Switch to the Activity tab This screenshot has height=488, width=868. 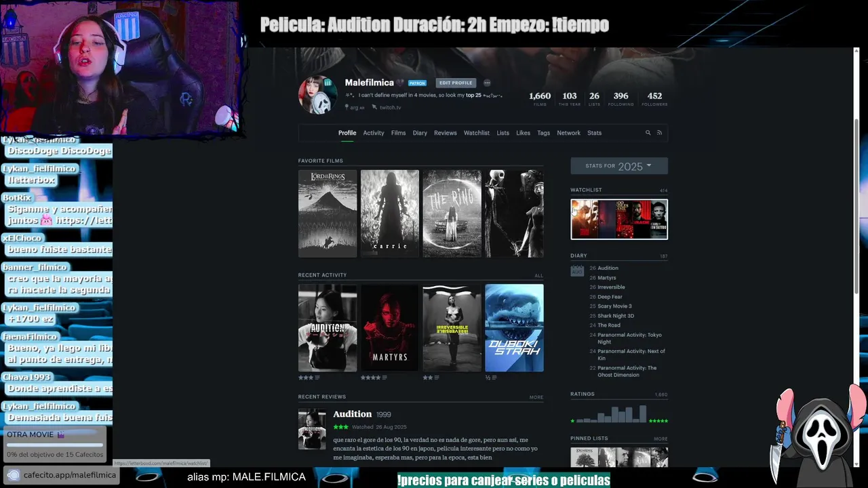(x=374, y=133)
